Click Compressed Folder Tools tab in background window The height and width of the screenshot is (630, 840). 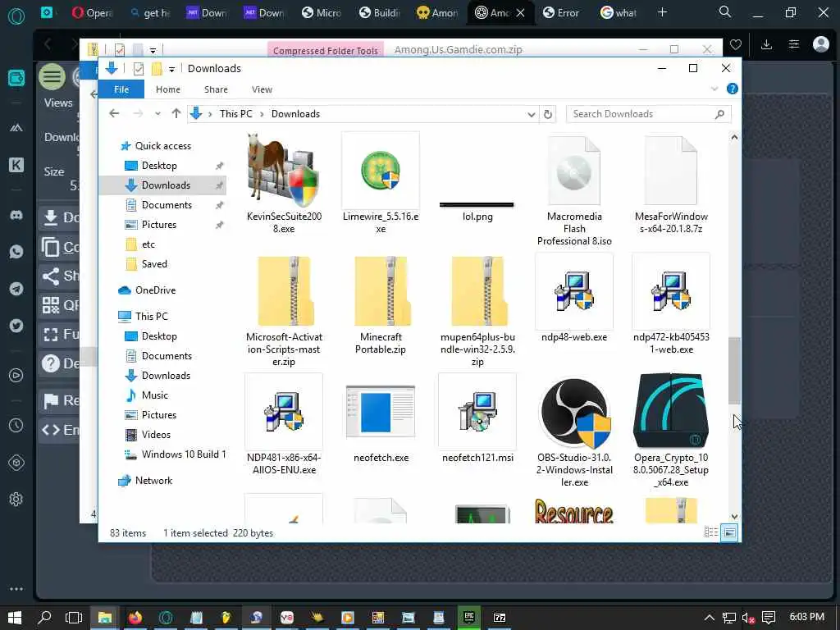click(x=325, y=50)
